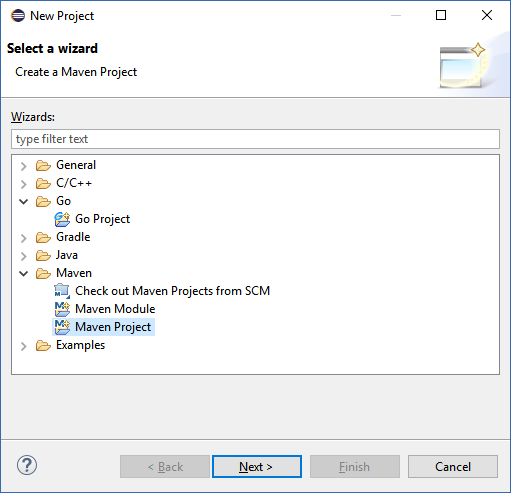Click the General folder icon

point(43,165)
